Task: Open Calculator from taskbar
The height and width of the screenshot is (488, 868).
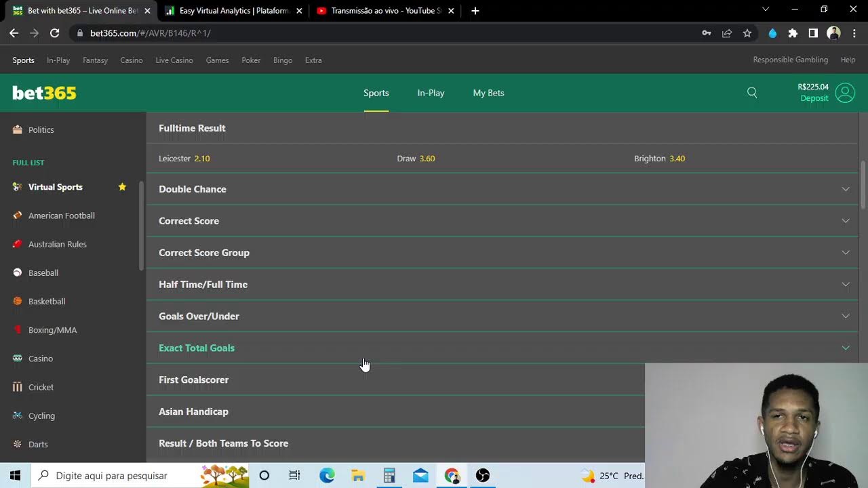Action: pyautogui.click(x=389, y=475)
